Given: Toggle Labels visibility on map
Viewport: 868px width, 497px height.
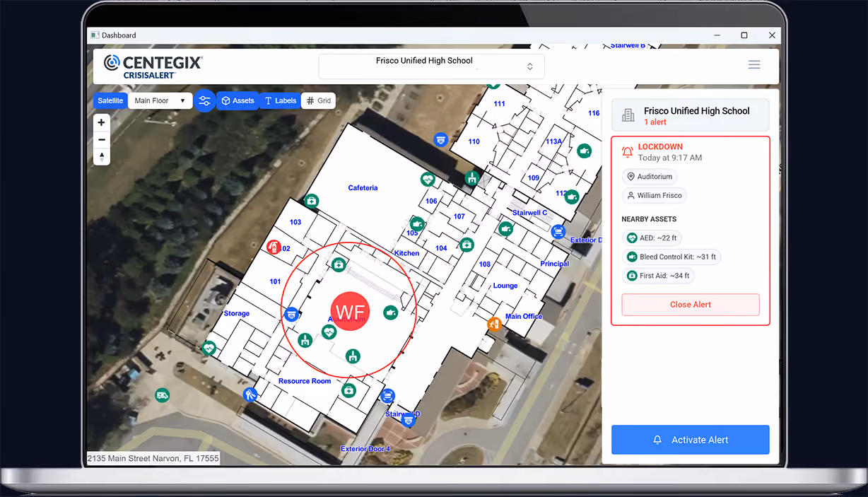Looking at the screenshot, I should point(280,101).
